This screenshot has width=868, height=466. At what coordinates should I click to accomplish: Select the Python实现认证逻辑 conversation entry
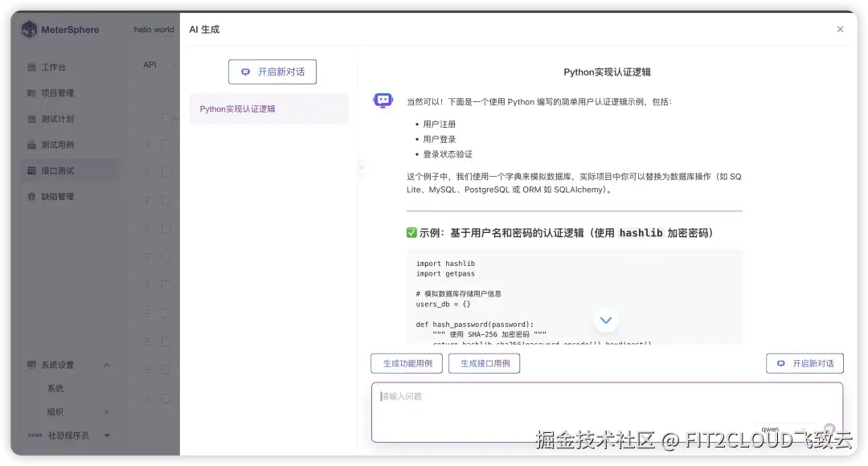(269, 109)
